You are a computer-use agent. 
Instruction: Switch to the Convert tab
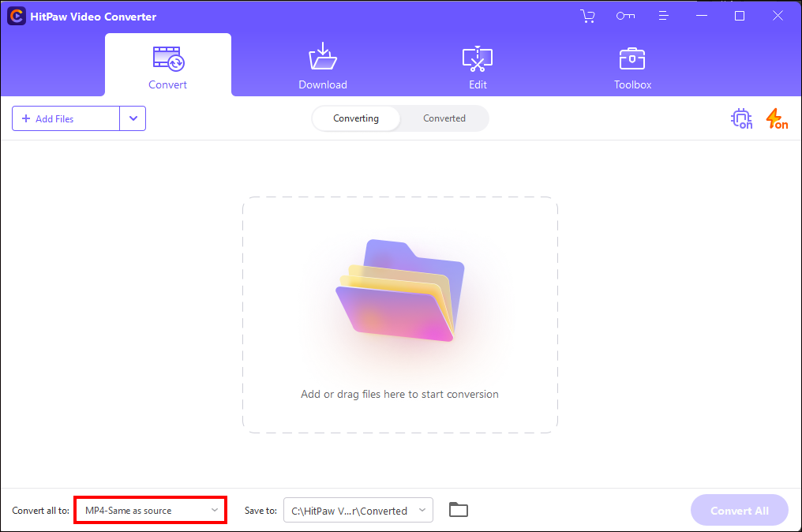[x=168, y=65]
